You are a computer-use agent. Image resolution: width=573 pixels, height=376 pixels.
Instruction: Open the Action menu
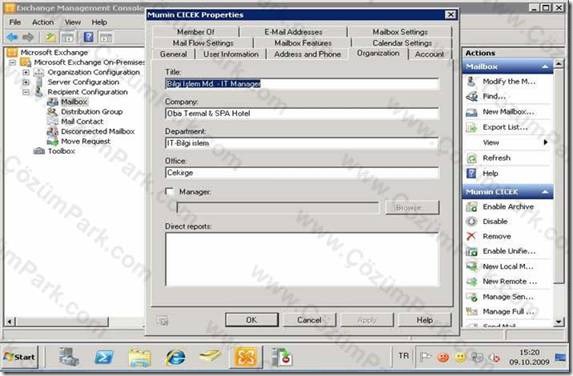pos(43,22)
